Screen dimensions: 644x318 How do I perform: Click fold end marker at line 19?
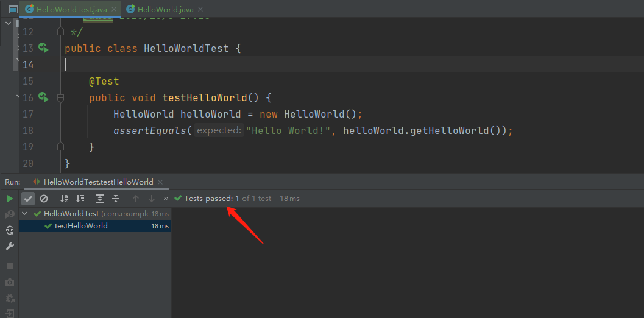click(61, 147)
